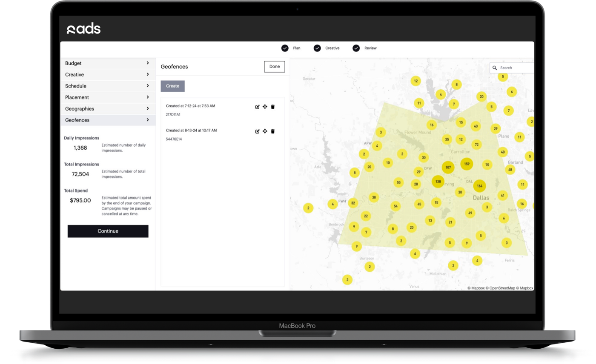Click the ads logo in the header
This screenshot has width=596, height=364.
(83, 28)
